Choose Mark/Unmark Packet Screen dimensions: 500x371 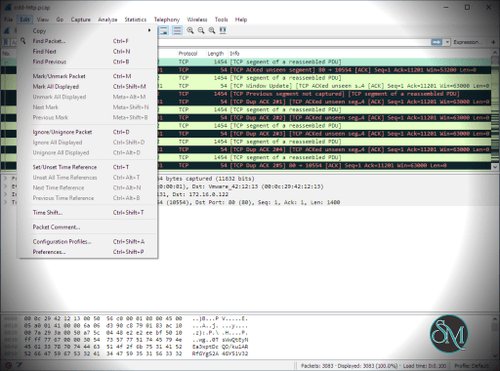coord(87,76)
